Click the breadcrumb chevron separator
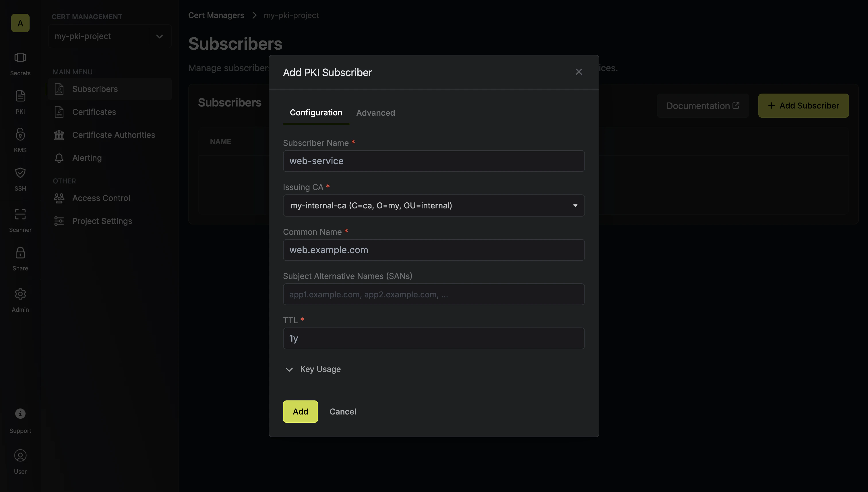The width and height of the screenshot is (868, 492). pos(254,15)
